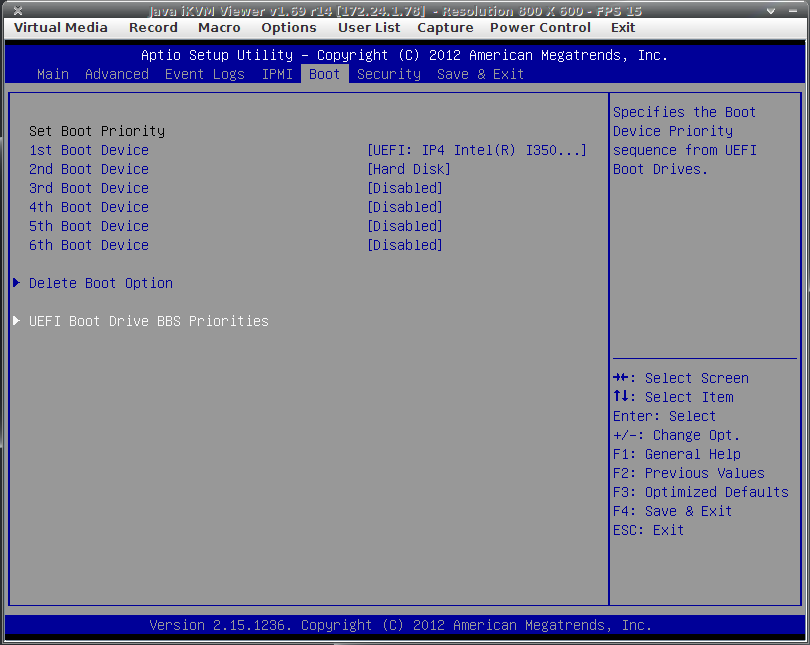This screenshot has width=810, height=645.
Task: Switch to the Event Logs tab
Action: [204, 74]
